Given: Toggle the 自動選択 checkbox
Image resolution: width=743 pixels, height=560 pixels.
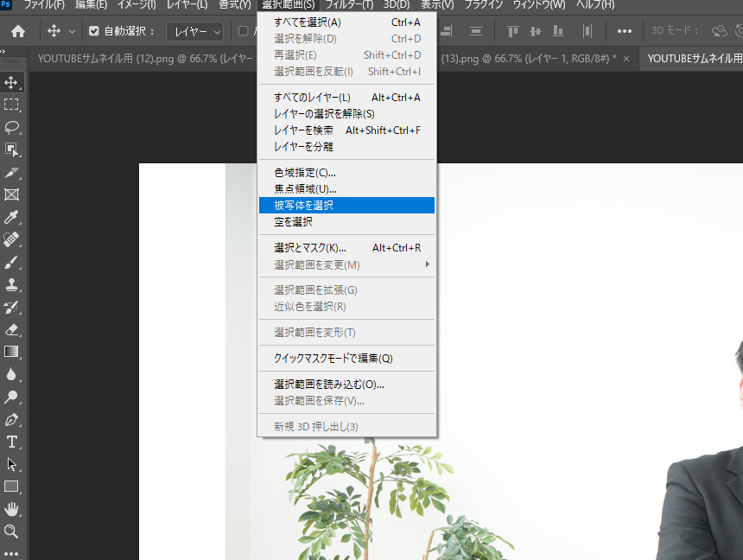Looking at the screenshot, I should pyautogui.click(x=94, y=31).
